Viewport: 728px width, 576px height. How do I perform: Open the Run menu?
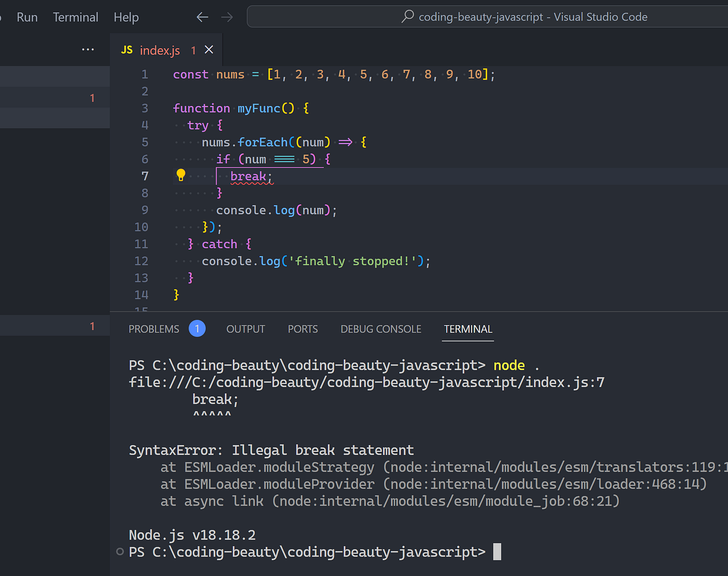coord(27,17)
